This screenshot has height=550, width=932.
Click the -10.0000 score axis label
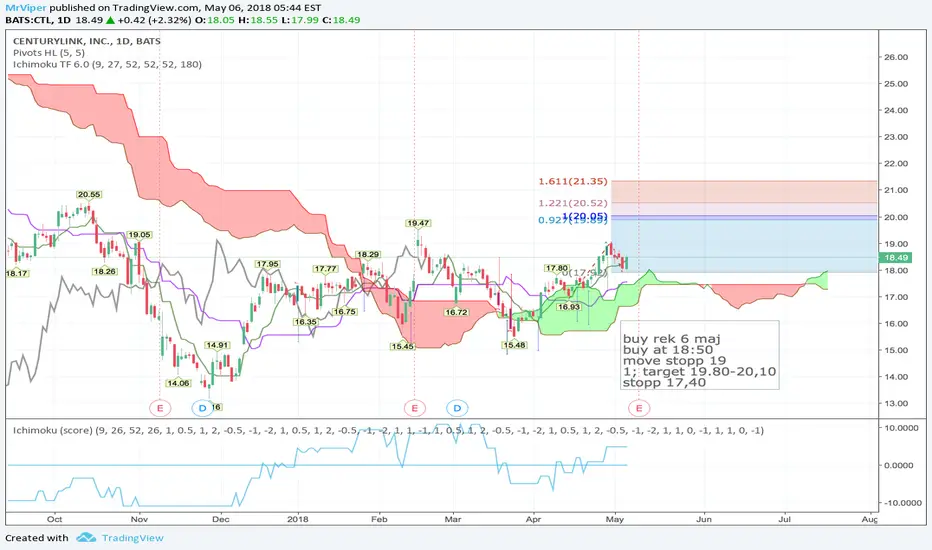point(902,502)
